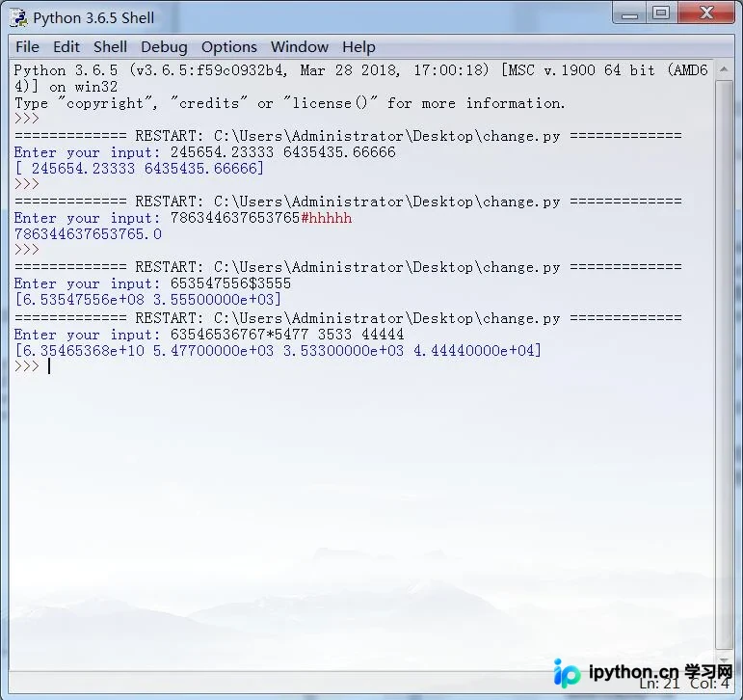The image size is (743, 700).
Task: Click the 'Col: 4' status bar entry
Action: (x=710, y=684)
